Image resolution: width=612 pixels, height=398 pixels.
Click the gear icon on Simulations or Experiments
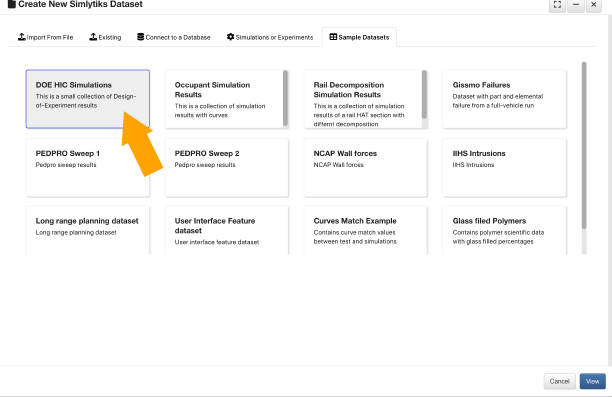pyautogui.click(x=230, y=37)
